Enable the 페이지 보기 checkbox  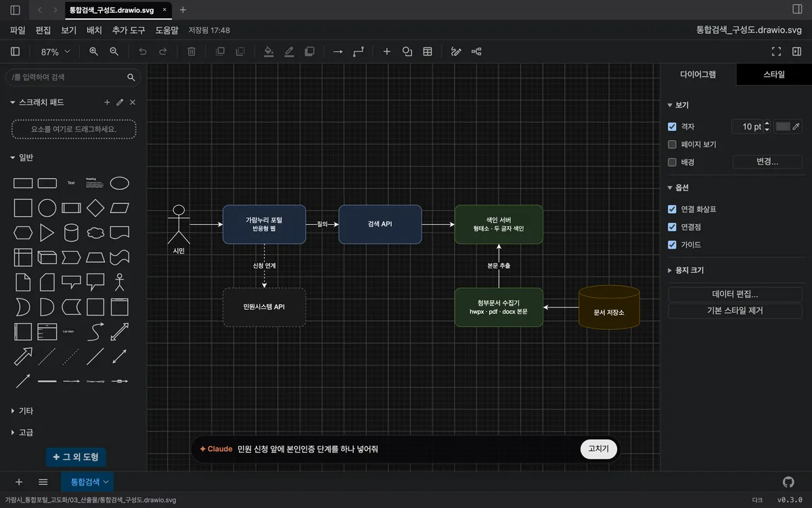[x=672, y=144]
